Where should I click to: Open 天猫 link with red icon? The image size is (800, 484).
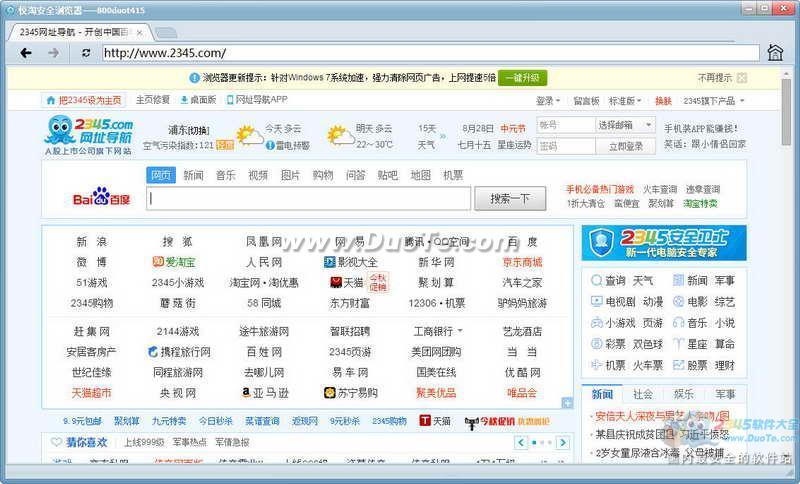(x=346, y=283)
